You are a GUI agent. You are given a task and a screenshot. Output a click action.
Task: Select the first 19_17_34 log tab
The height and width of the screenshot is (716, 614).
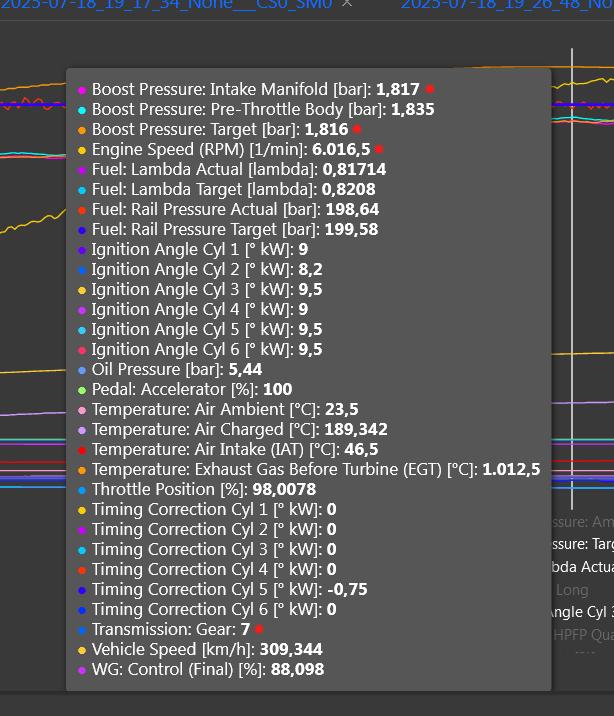pos(166,4)
